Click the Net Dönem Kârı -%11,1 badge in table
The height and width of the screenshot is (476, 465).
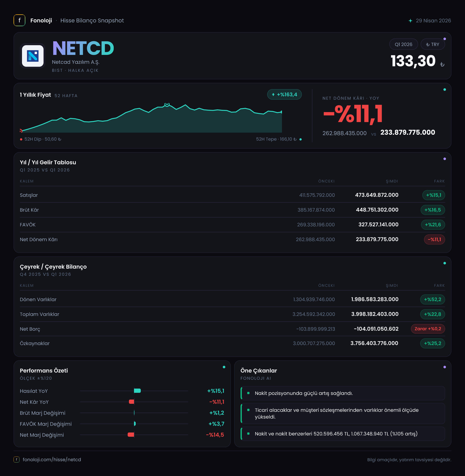pos(434,239)
